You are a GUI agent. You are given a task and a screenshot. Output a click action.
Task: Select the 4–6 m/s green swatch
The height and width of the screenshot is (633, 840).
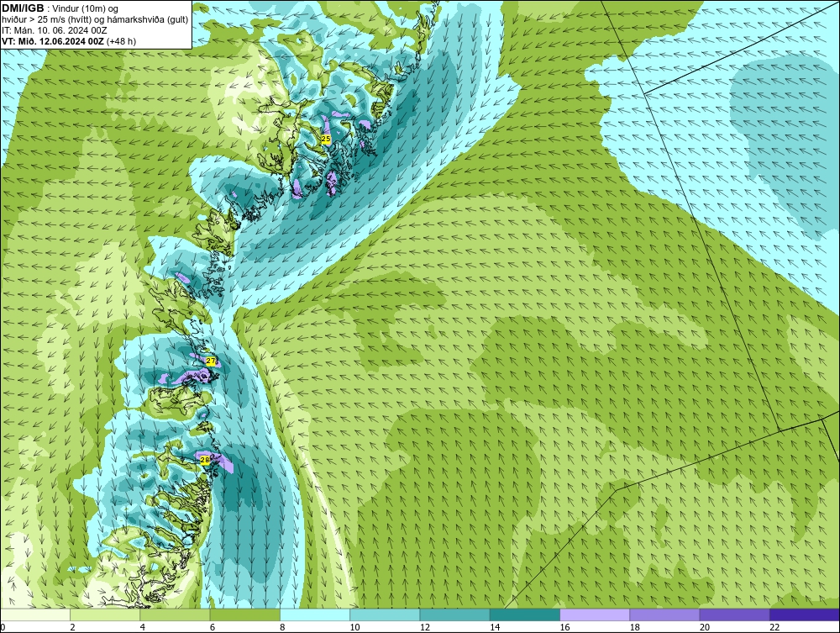176,615
